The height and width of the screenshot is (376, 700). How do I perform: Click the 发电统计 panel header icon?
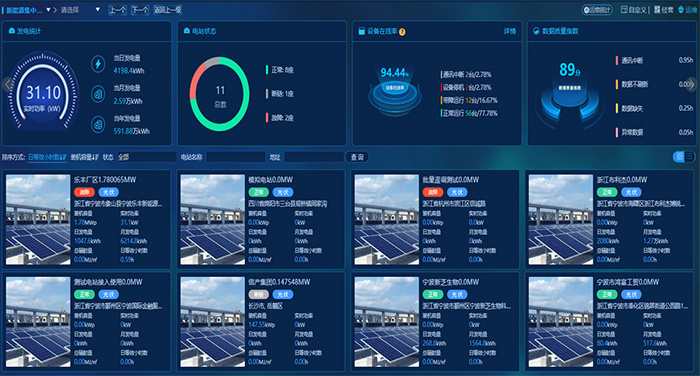click(x=12, y=31)
